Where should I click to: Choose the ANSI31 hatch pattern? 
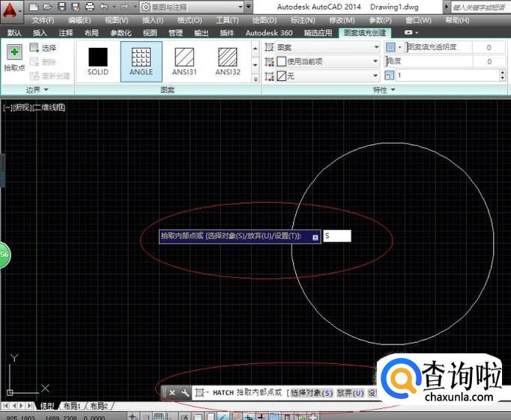coord(185,60)
